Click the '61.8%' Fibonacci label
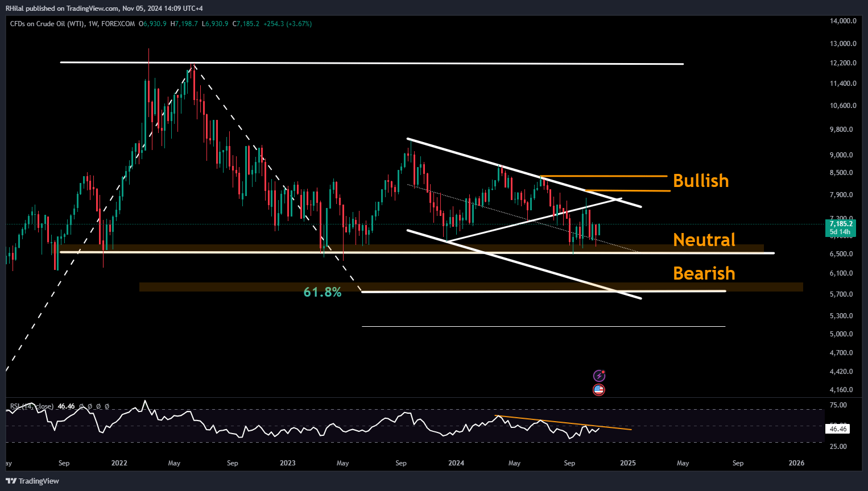Screen dimensions: 868x491 point(323,292)
